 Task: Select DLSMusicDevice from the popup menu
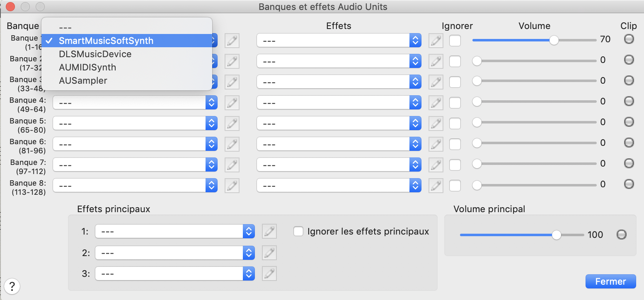(x=95, y=54)
